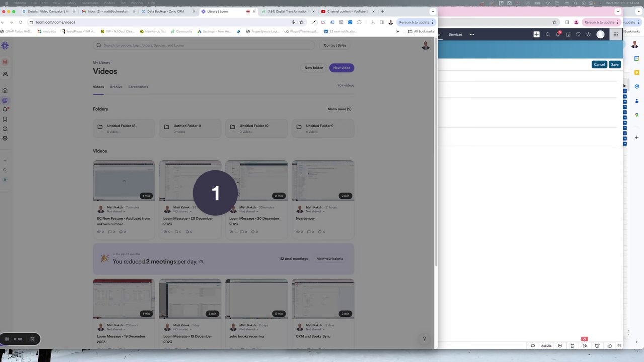The image size is (644, 362).
Task: Expand the tab search chevron in the Loom Chrome window
Action: (433, 11)
